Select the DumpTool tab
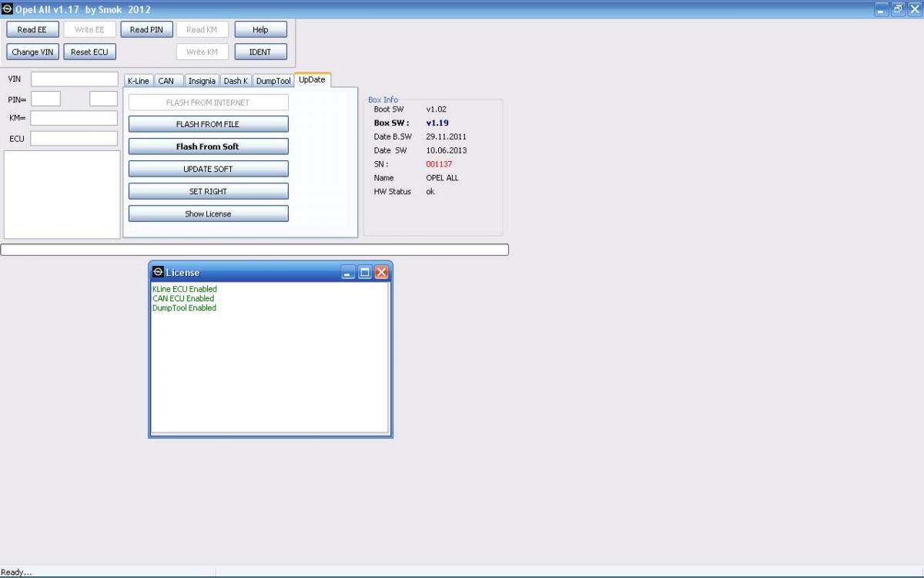 tap(273, 80)
